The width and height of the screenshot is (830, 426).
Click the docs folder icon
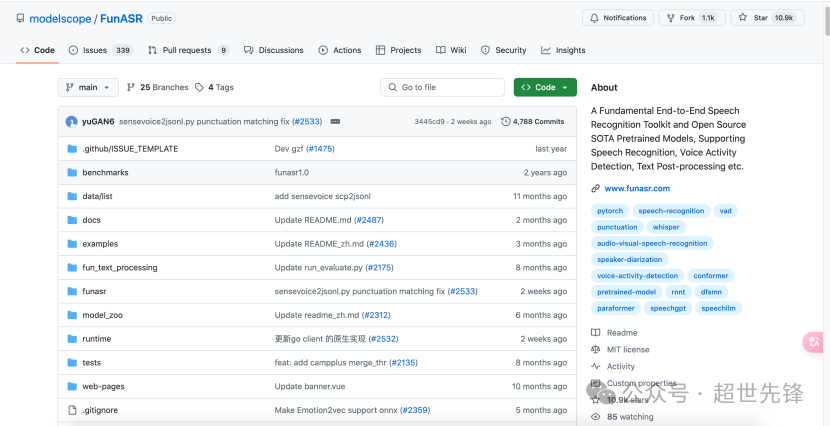pyautogui.click(x=72, y=220)
